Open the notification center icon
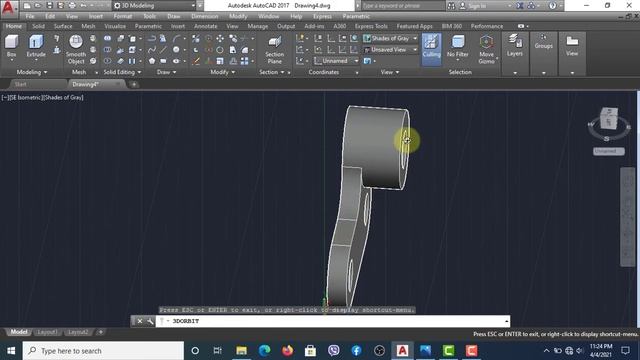Screen dimensions: 640x360 click(x=625, y=351)
